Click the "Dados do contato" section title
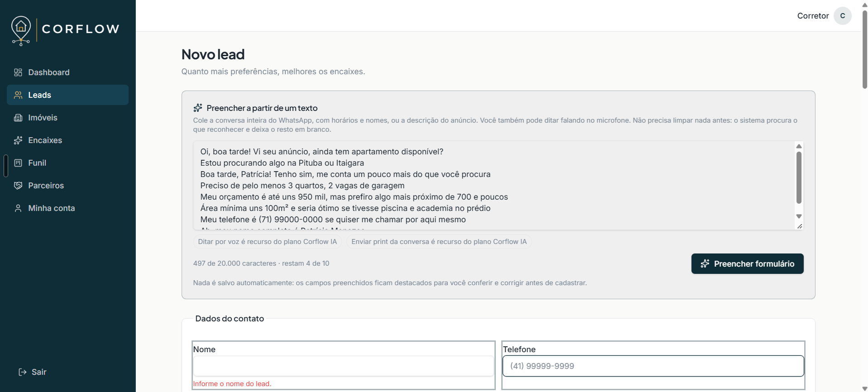 (x=230, y=319)
